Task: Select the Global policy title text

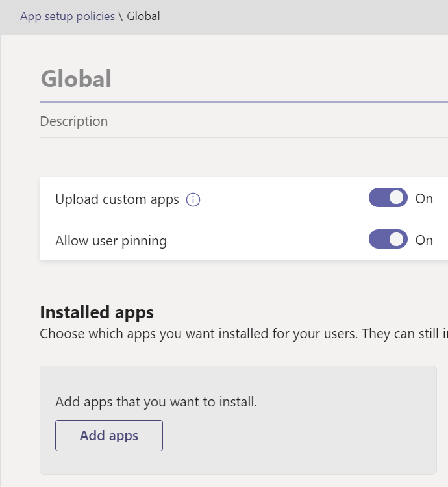Action: (76, 79)
